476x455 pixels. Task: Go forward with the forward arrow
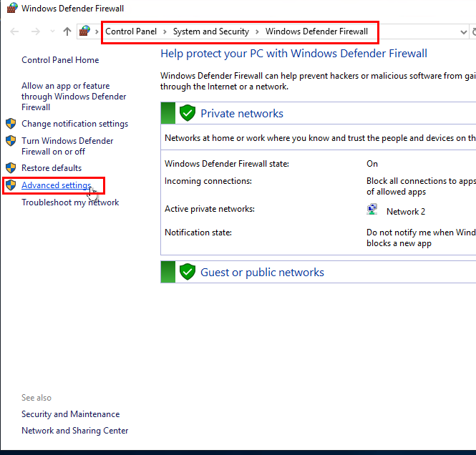pos(36,31)
